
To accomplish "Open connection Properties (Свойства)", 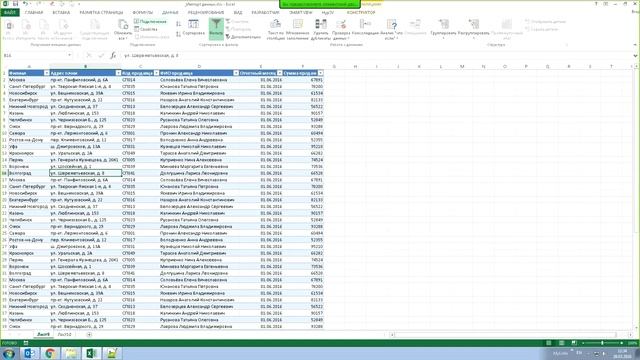I will pyautogui.click(x=146, y=29).
